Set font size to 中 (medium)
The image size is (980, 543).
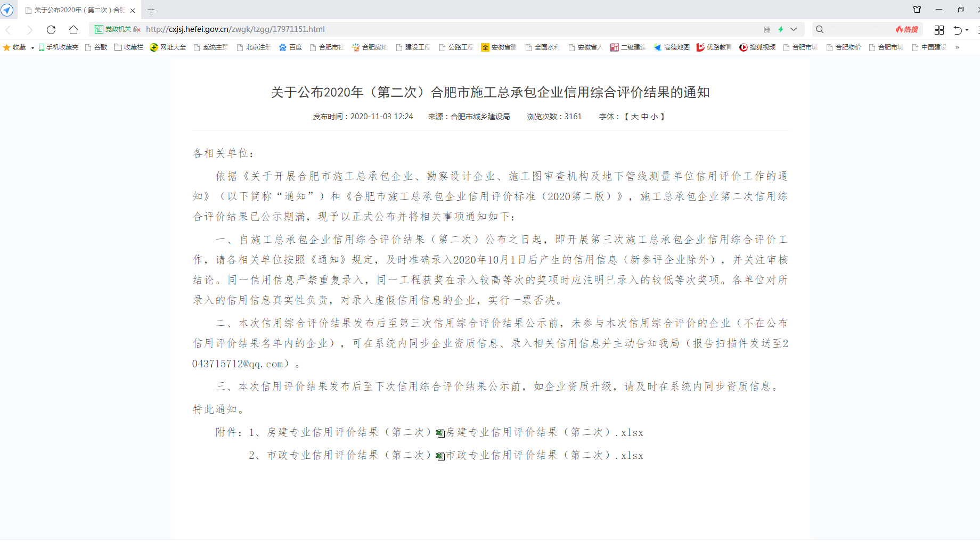[x=644, y=117]
